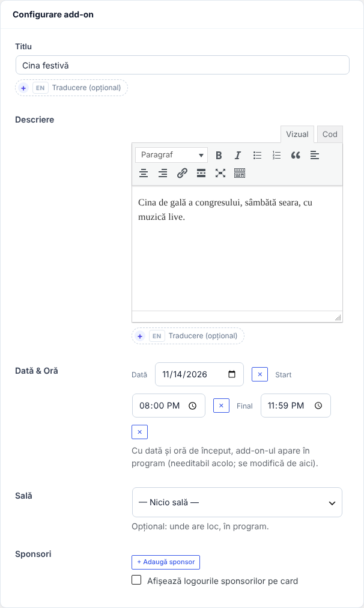
Task: Focus the start time field 08:00 PM
Action: click(169, 406)
